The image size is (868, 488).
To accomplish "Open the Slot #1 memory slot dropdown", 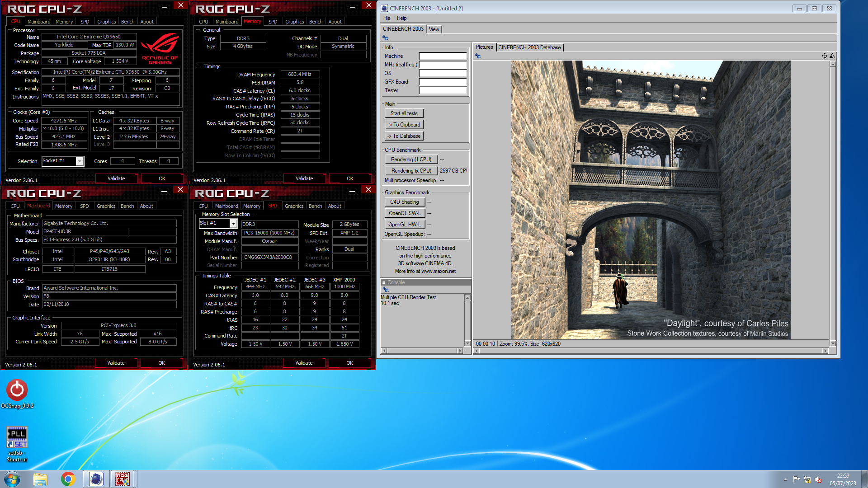I will pos(233,223).
